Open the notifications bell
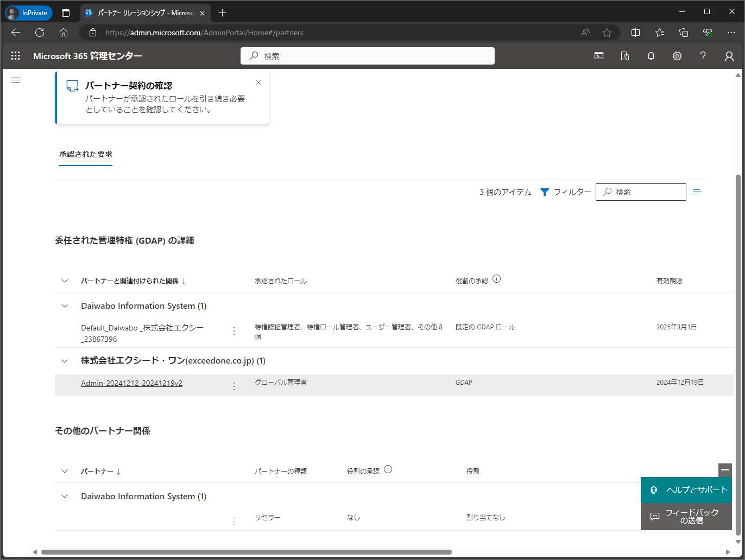 click(651, 56)
